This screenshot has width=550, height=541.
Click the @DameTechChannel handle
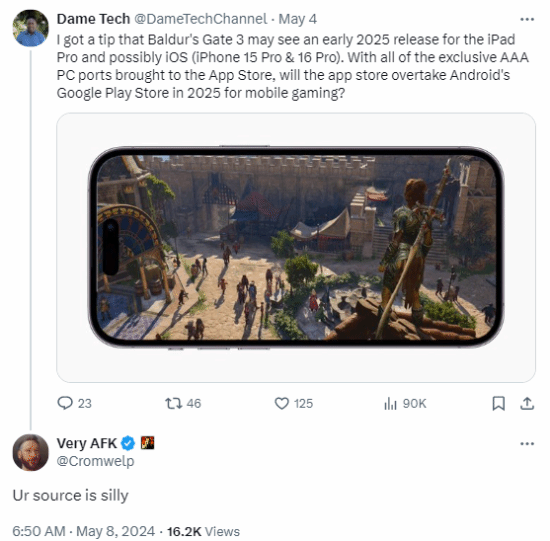click(201, 19)
